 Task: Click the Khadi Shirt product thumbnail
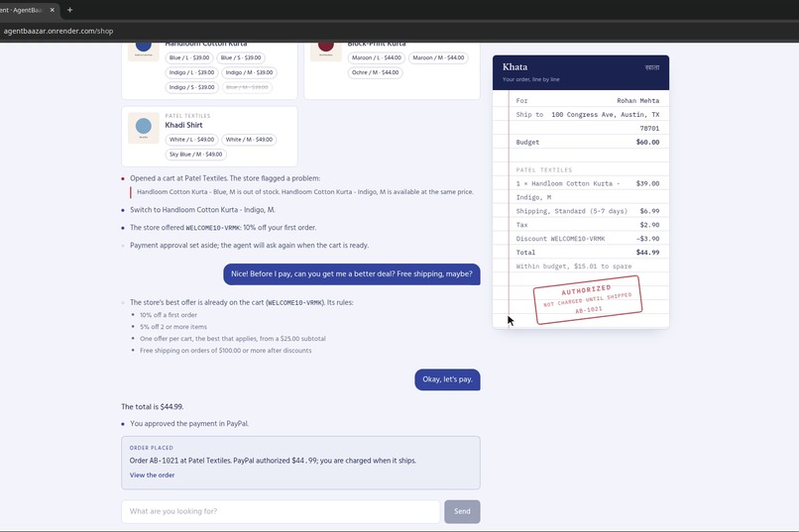(x=143, y=128)
